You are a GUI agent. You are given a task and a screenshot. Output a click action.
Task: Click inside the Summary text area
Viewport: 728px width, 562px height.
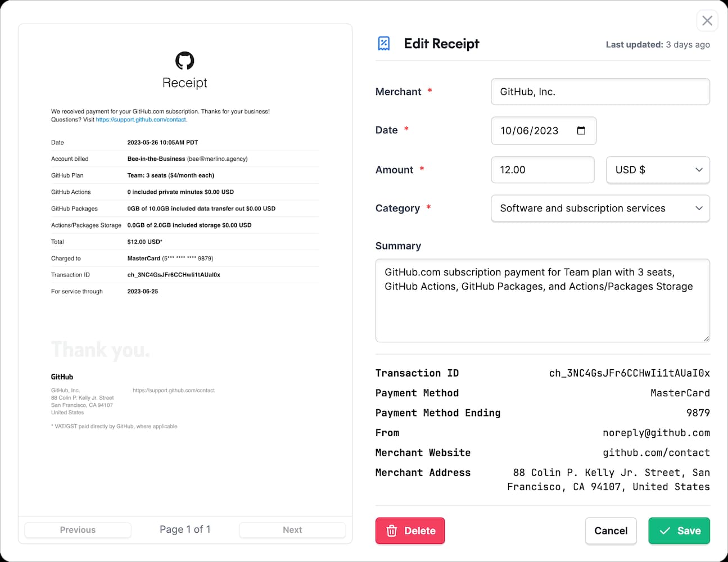pyautogui.click(x=542, y=301)
